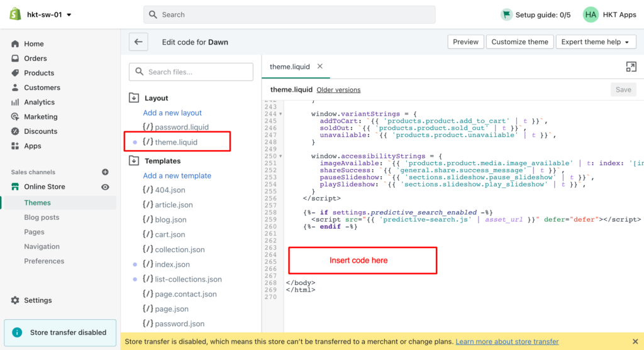644x350 pixels.
Task: Click the Home house icon
Action: 15,43
